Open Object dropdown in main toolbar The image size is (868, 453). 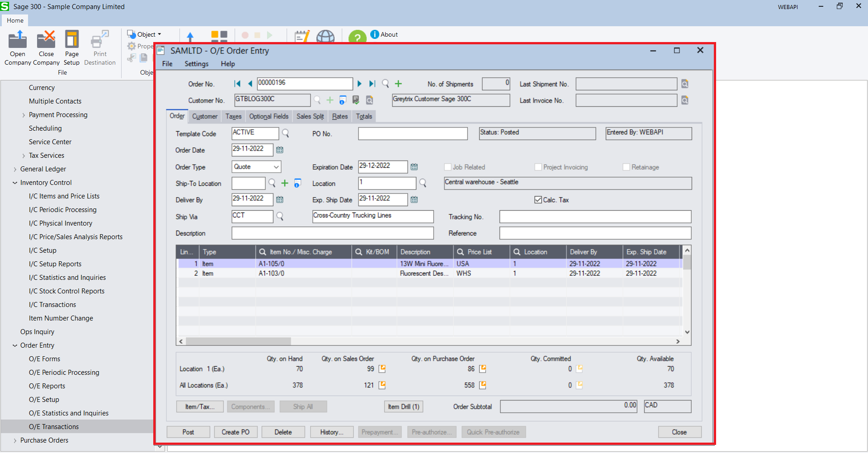click(144, 34)
